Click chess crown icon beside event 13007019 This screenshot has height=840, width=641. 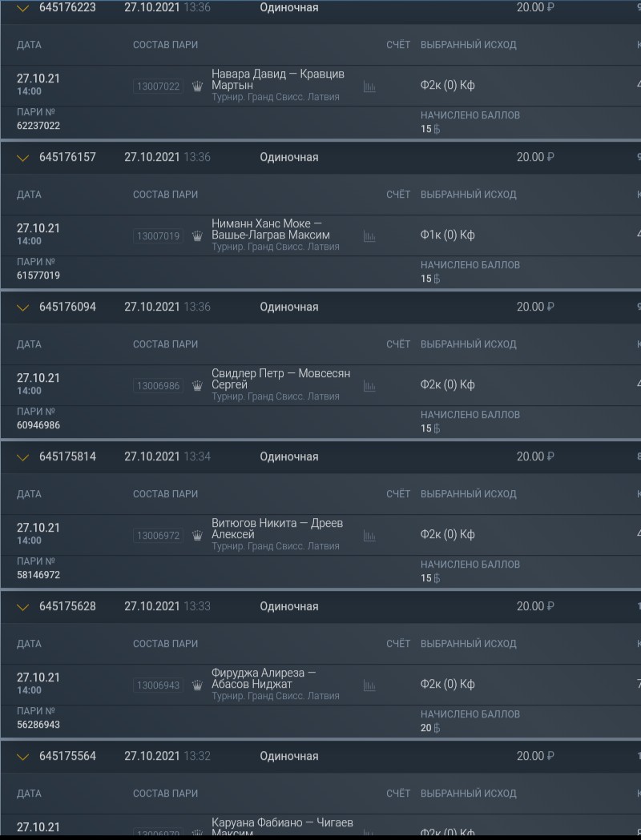(x=197, y=235)
